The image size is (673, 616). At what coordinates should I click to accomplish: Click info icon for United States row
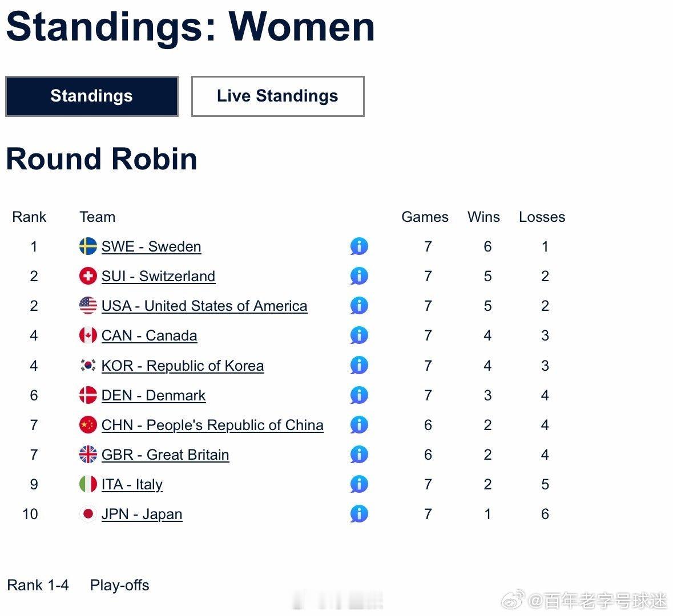pyautogui.click(x=358, y=306)
